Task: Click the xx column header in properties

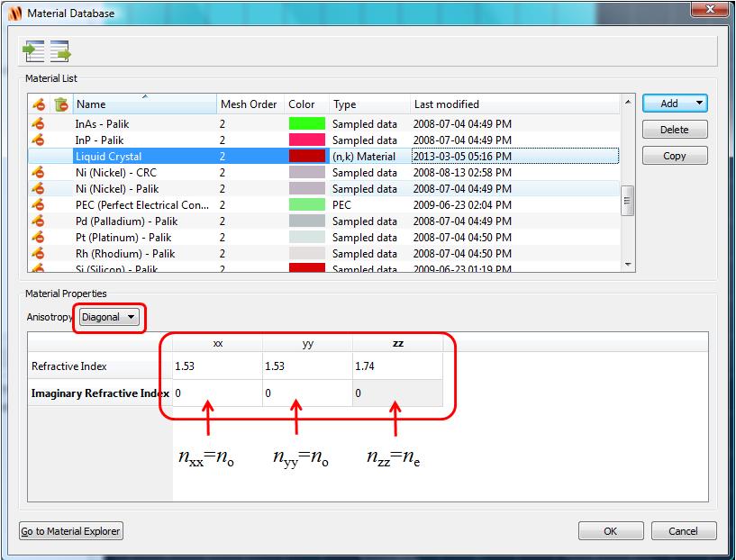Action: click(x=217, y=343)
